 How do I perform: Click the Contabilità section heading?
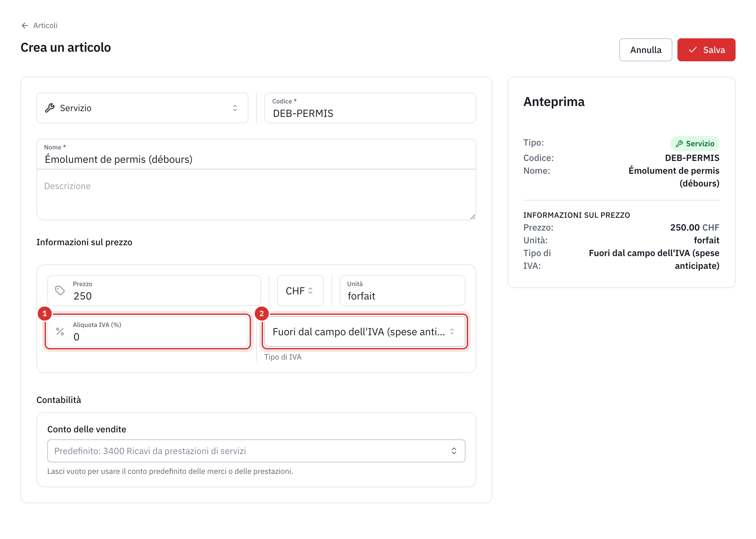point(59,399)
